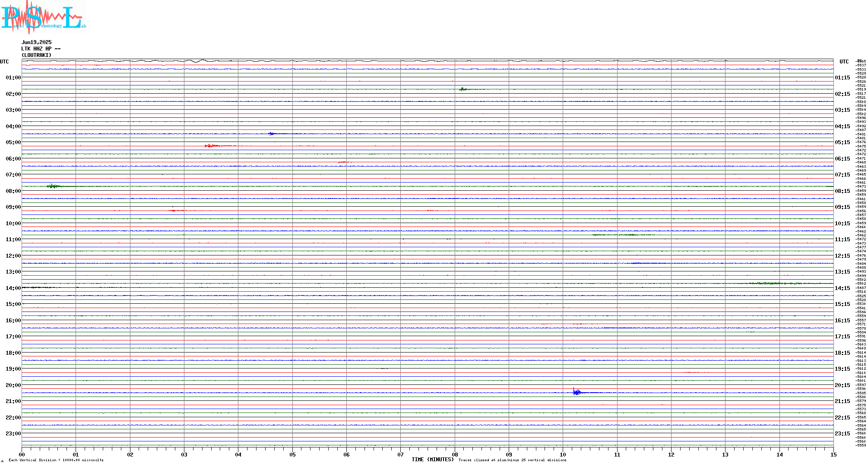Screen dimensions: 868x466
Task: Click the LTK HHZ HP station label
Action: (41, 49)
